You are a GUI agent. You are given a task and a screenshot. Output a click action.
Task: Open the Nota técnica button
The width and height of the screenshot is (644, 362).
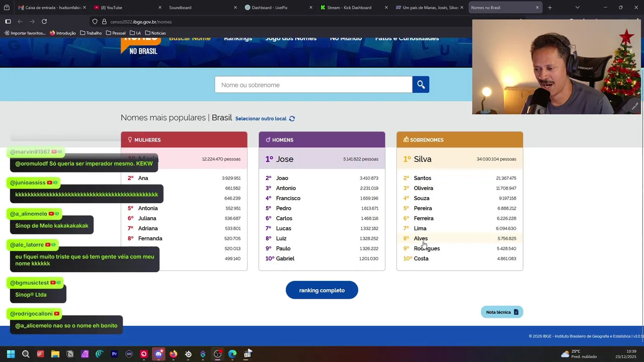[502, 312]
